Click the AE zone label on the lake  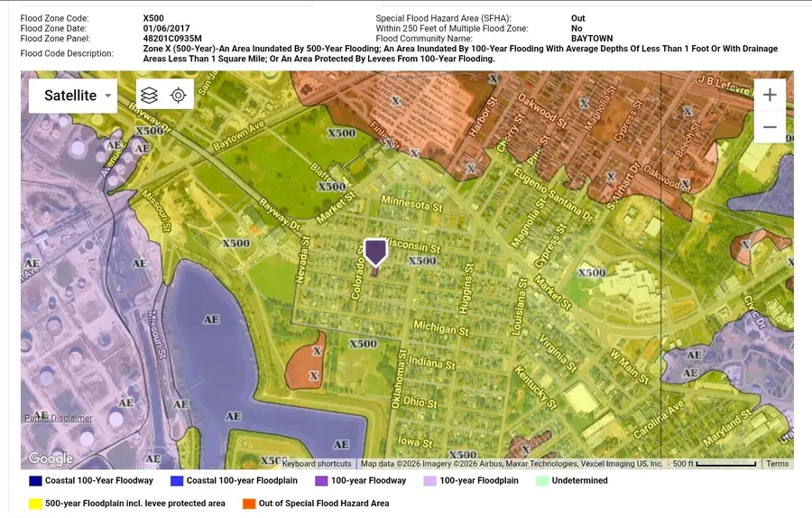(212, 319)
